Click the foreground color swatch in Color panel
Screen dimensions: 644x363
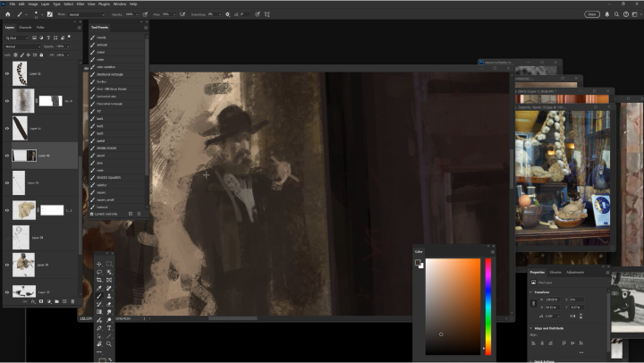click(x=418, y=263)
